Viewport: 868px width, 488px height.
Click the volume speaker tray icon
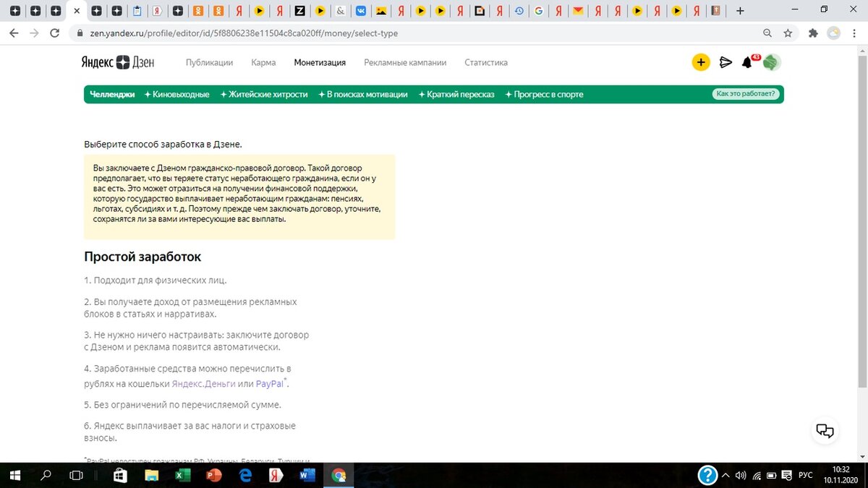741,475
